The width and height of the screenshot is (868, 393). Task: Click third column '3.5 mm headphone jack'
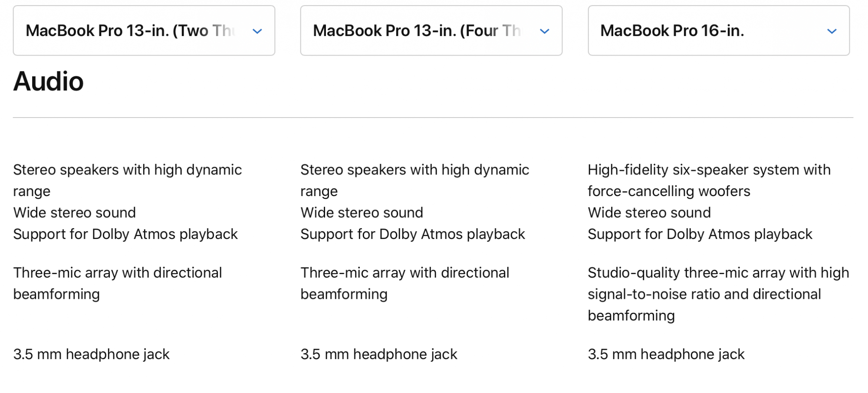[x=666, y=354]
